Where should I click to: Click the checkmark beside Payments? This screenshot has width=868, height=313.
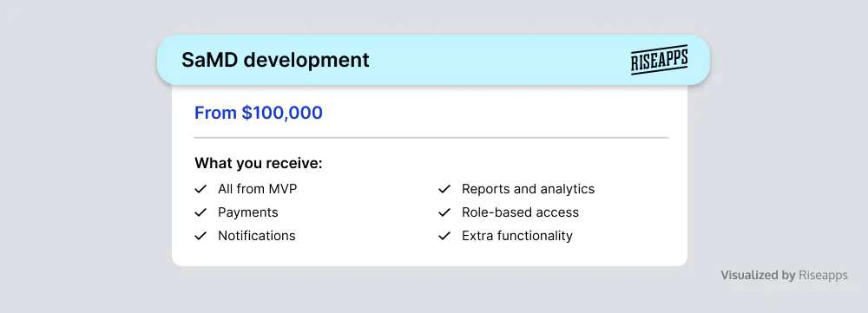201,212
